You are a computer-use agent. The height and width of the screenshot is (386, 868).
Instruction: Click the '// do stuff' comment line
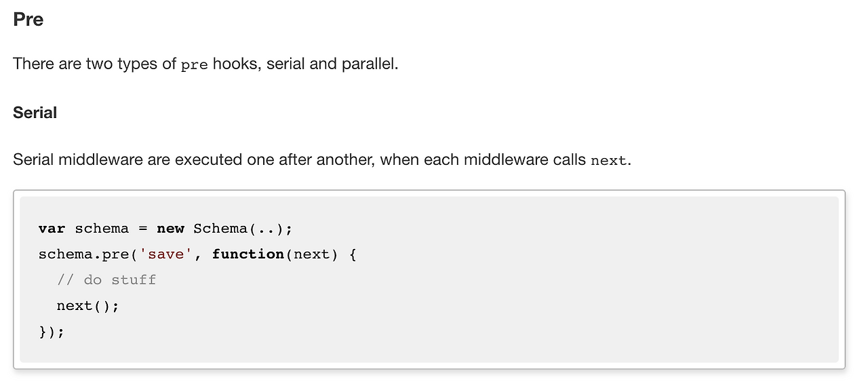pyautogui.click(x=106, y=280)
